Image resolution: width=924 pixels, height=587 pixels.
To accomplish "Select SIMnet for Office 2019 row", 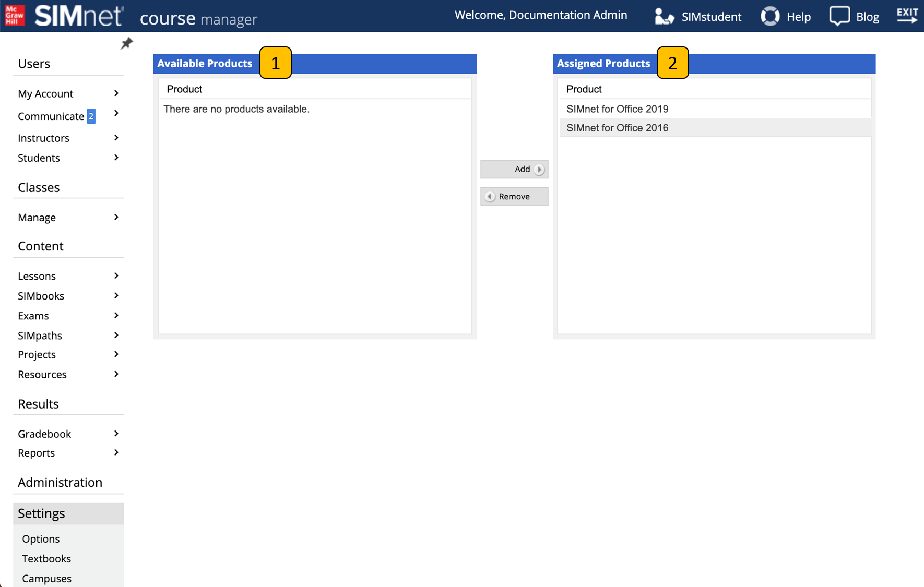I will tap(715, 109).
